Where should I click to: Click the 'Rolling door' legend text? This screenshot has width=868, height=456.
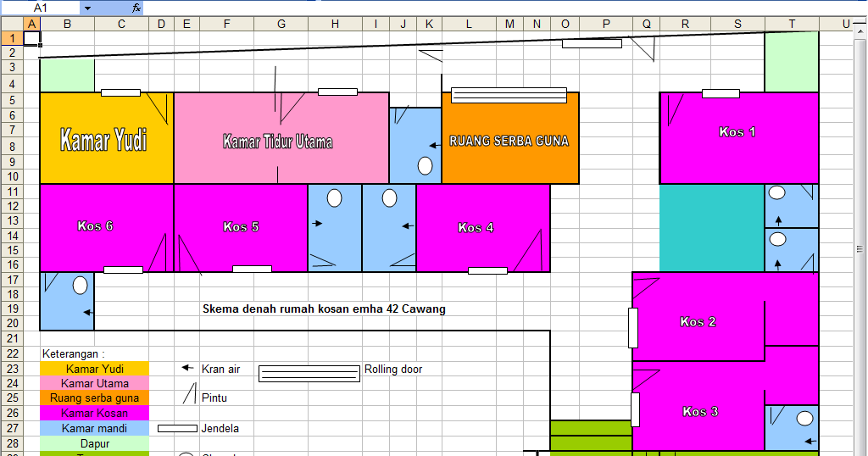click(x=393, y=369)
